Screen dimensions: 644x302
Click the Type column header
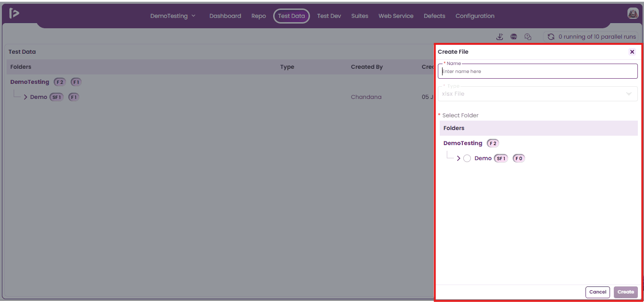(x=287, y=67)
